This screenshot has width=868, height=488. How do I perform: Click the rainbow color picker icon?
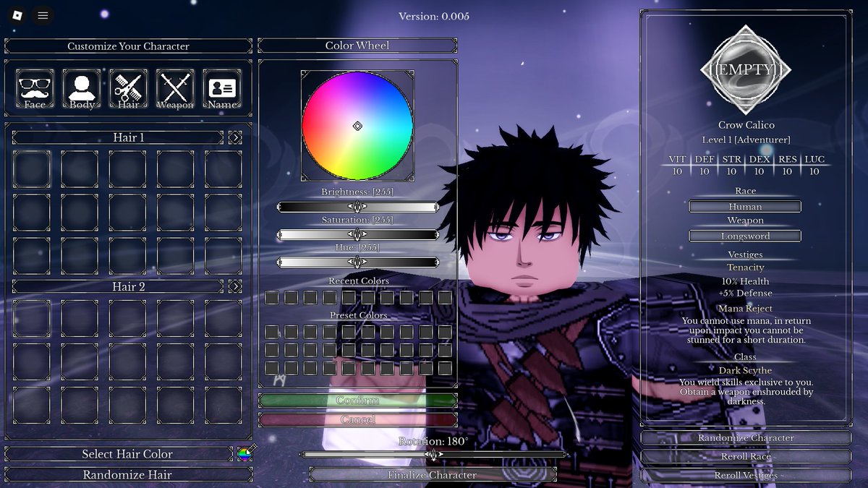pyautogui.click(x=245, y=453)
